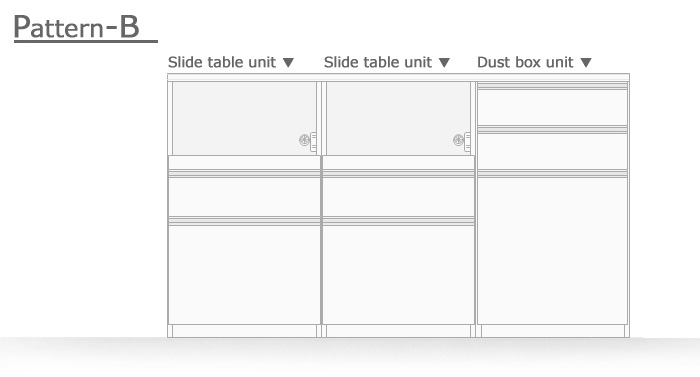
Task: Click the power socket plate in middle cabinet
Action: (x=467, y=142)
